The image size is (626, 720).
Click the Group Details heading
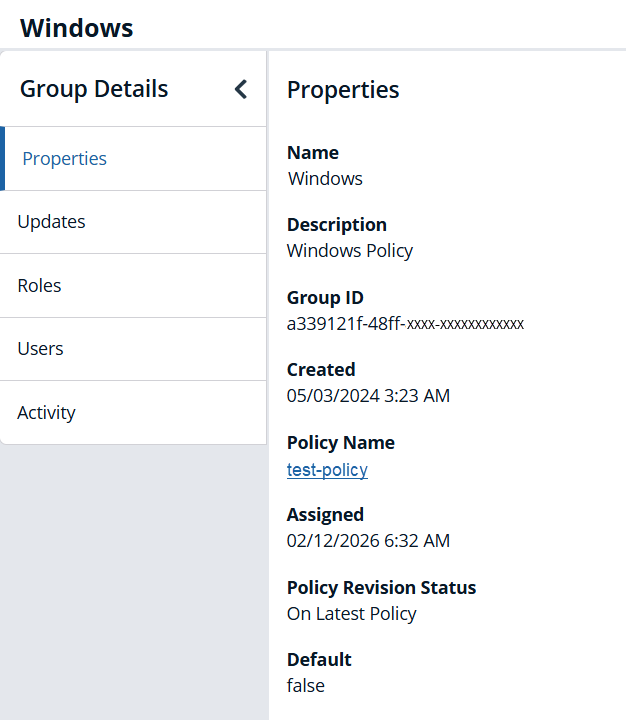[94, 89]
